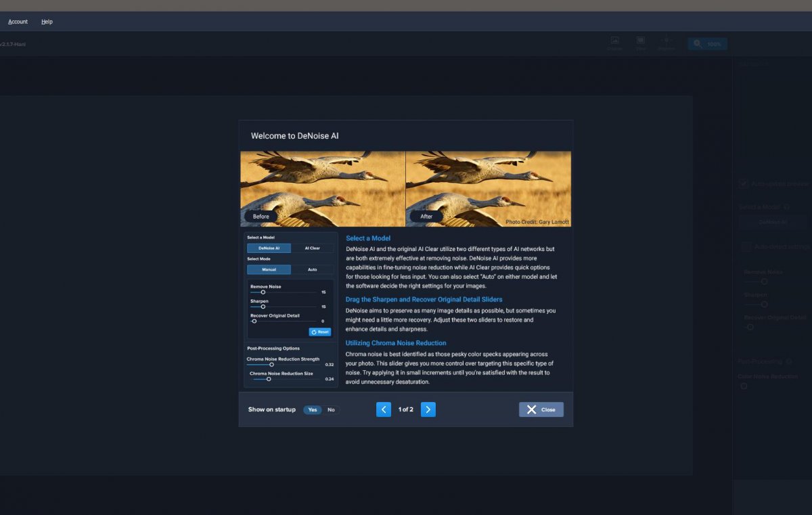Click the View icon in background toolbar
812x515 pixels.
tap(641, 43)
